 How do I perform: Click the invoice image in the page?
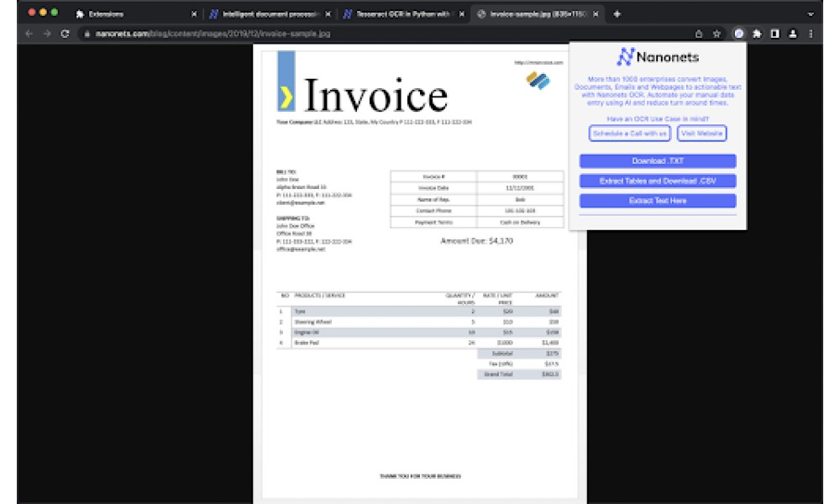tap(420, 274)
